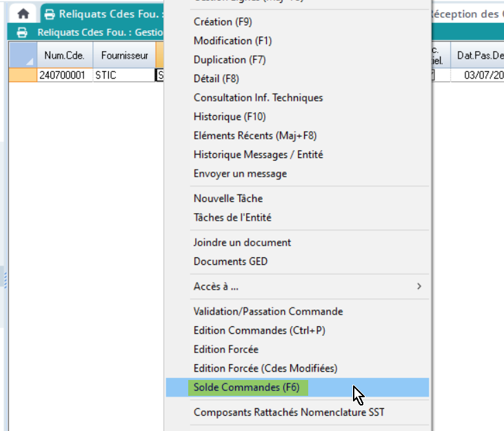Click Duplication (F7) in the menu
504x431 pixels.
(x=230, y=60)
